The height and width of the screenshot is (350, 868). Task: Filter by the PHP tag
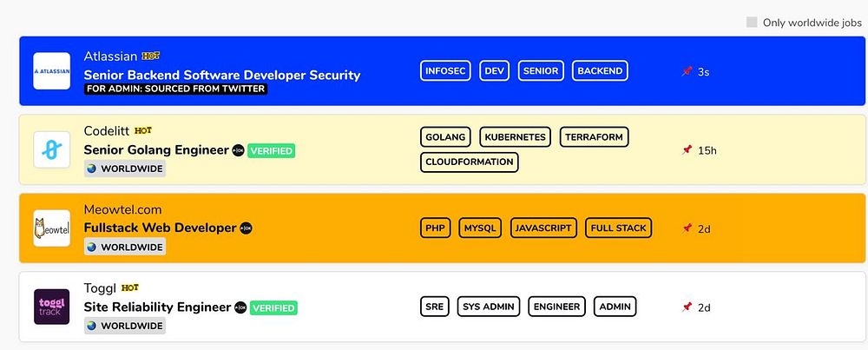(436, 228)
